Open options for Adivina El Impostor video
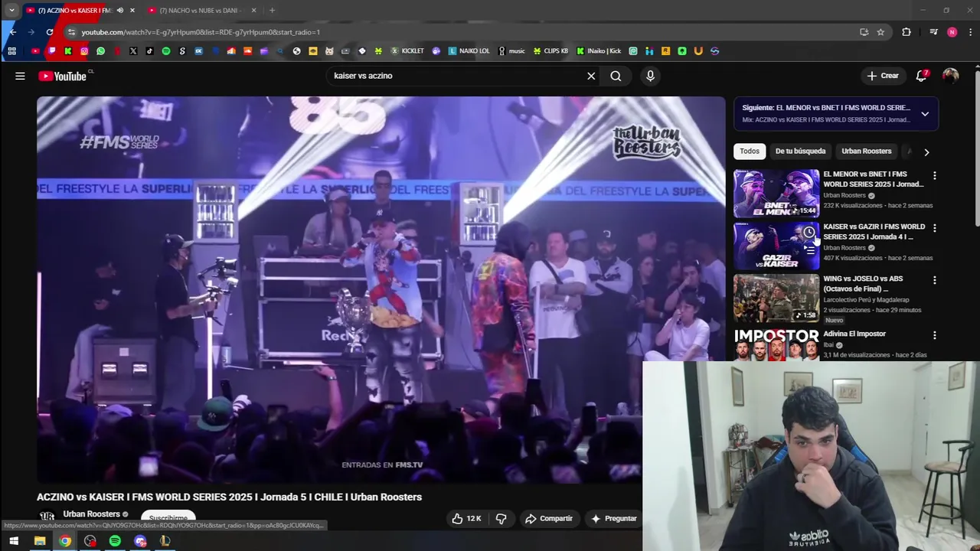Viewport: 980px width, 551px height. [x=934, y=335]
